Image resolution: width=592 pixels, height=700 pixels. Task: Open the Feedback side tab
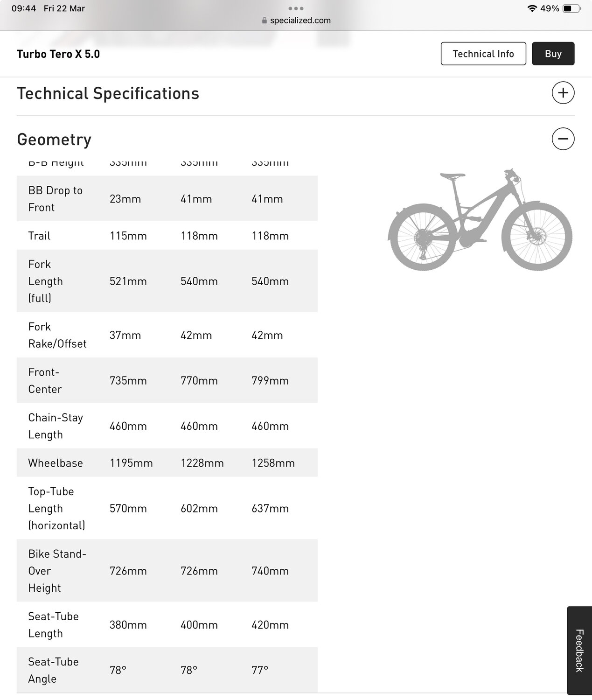point(579,650)
